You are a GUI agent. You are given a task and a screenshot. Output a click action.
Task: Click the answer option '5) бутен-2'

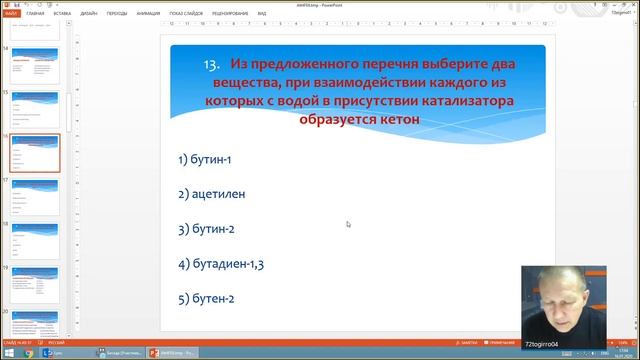(206, 299)
